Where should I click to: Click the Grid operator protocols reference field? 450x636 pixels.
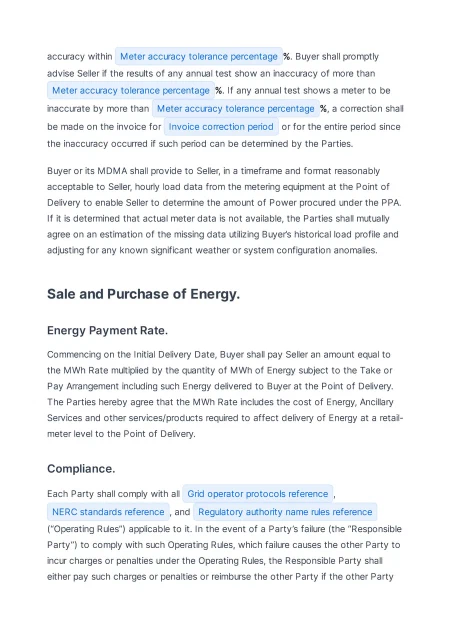coord(258,494)
